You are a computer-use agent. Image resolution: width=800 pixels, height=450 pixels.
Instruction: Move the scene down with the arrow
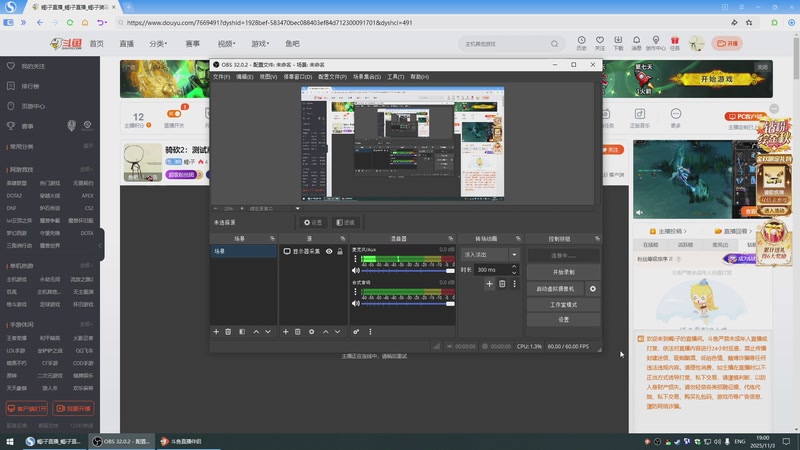point(268,332)
